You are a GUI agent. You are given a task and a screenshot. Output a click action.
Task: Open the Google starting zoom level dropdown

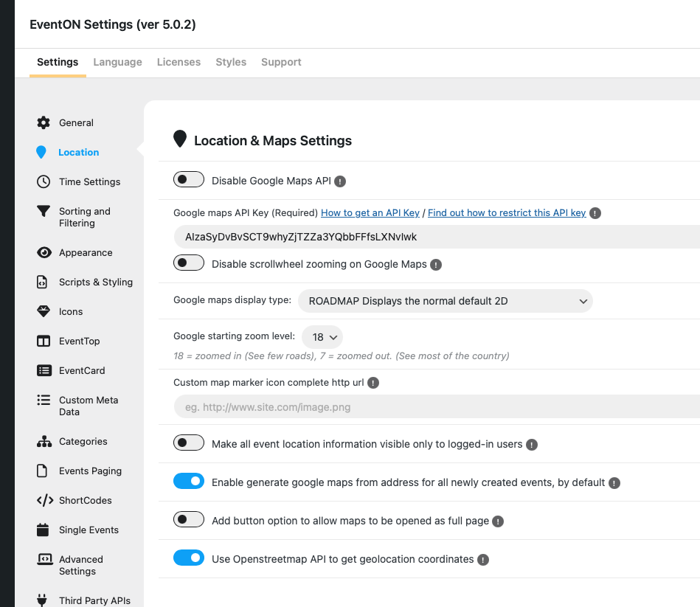click(322, 337)
